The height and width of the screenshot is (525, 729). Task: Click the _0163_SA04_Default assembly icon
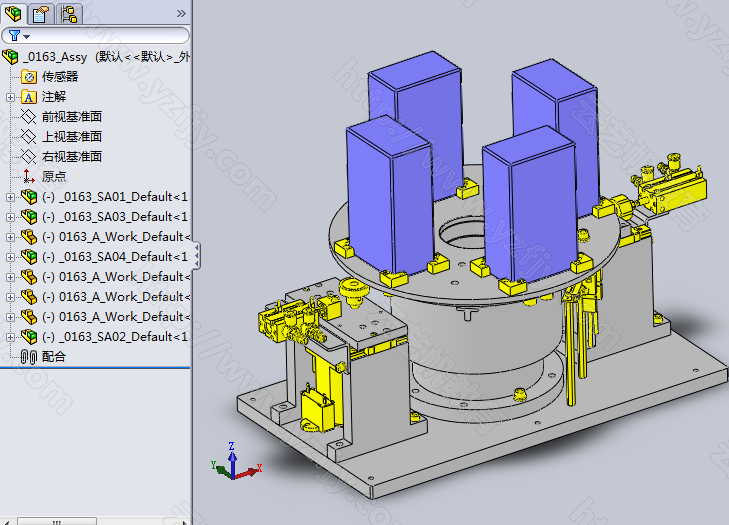pyautogui.click(x=29, y=257)
